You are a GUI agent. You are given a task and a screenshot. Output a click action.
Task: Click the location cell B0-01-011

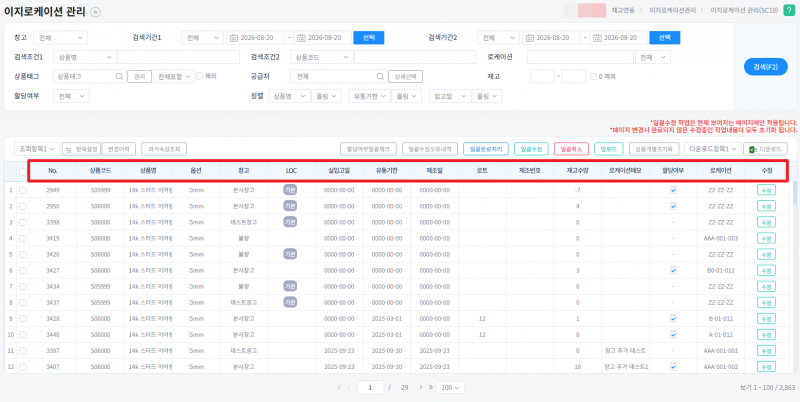(720, 270)
